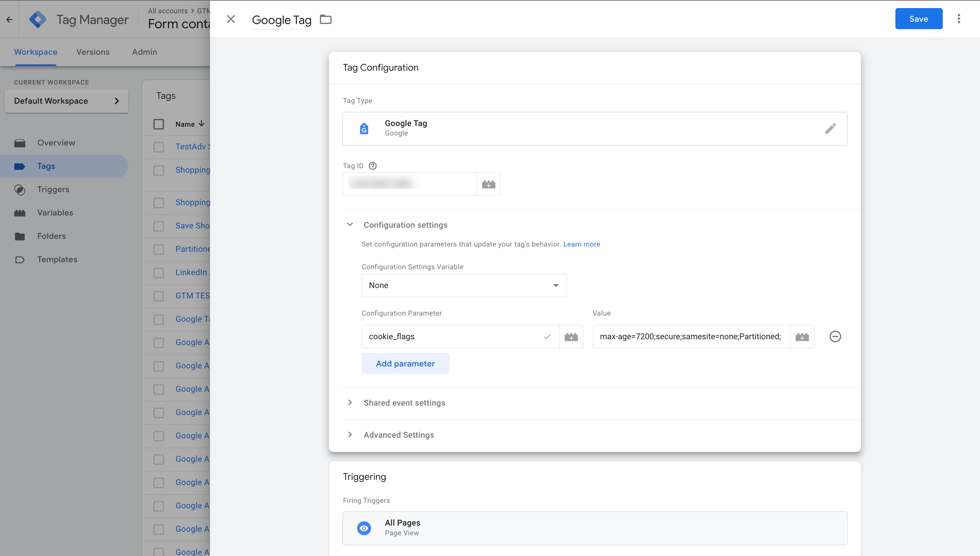Switch to the Versions tab
This screenshot has width=980, height=556.
pyautogui.click(x=93, y=52)
